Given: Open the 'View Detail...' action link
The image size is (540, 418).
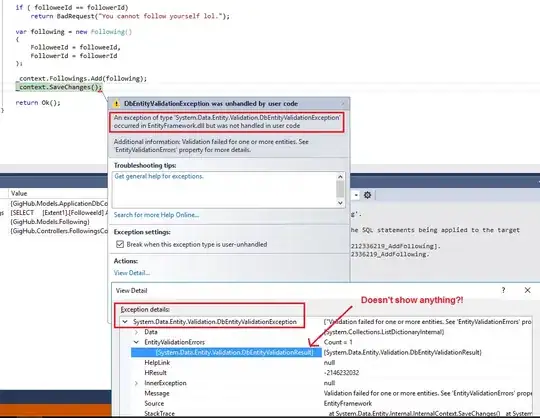Looking at the screenshot, I should click(132, 273).
